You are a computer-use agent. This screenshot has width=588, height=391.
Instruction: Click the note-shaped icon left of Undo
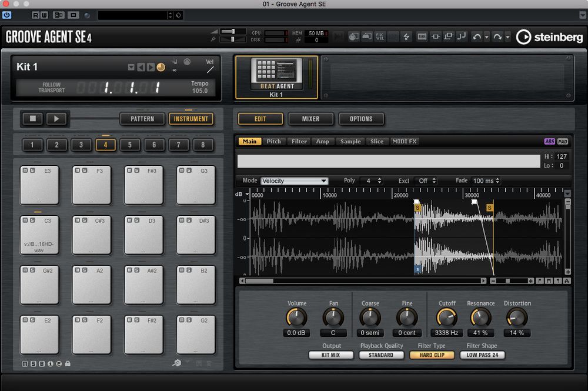[462, 36]
